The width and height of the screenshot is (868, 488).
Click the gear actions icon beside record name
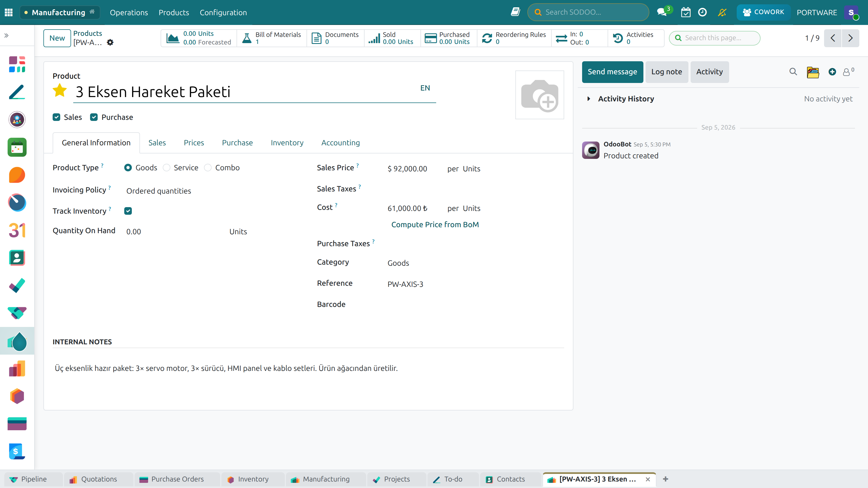[x=110, y=43]
